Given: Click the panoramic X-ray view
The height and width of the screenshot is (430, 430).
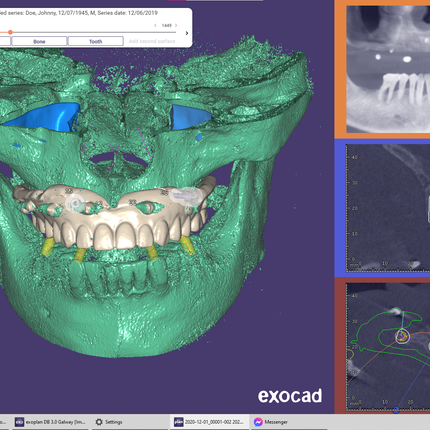Looking at the screenshot, I should pyautogui.click(x=388, y=69).
